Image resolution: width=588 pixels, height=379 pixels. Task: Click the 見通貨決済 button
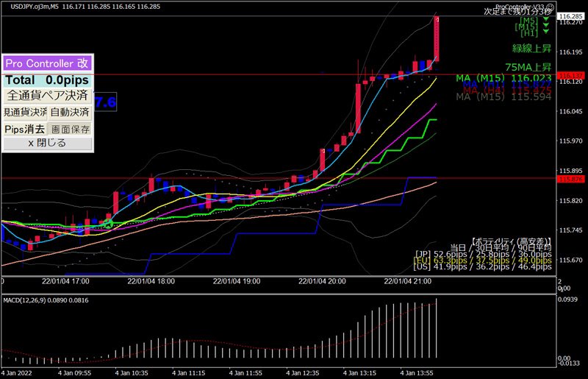25,112
